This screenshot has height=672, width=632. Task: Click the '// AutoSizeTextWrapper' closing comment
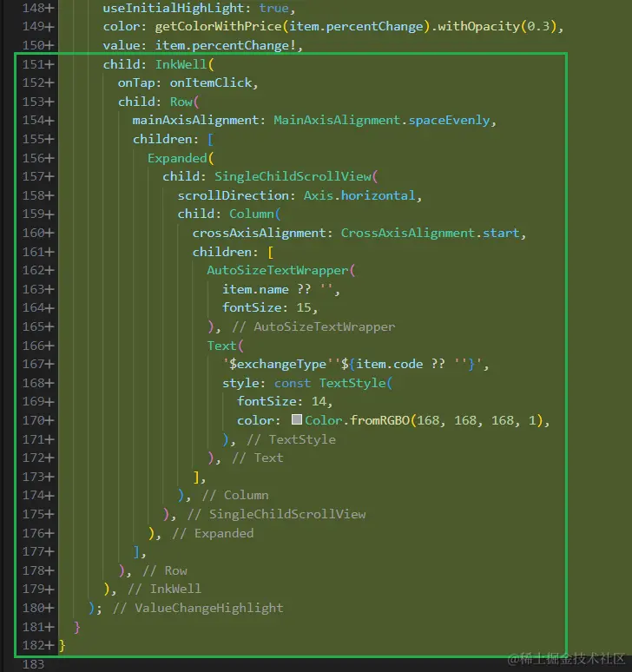[x=313, y=326]
